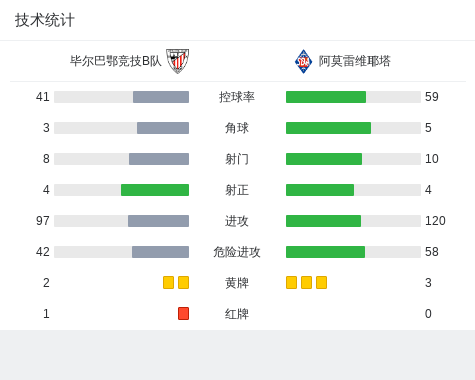Click the blue diamond Amorebieta club crest
Viewport: 475px width, 380px height.
(303, 61)
